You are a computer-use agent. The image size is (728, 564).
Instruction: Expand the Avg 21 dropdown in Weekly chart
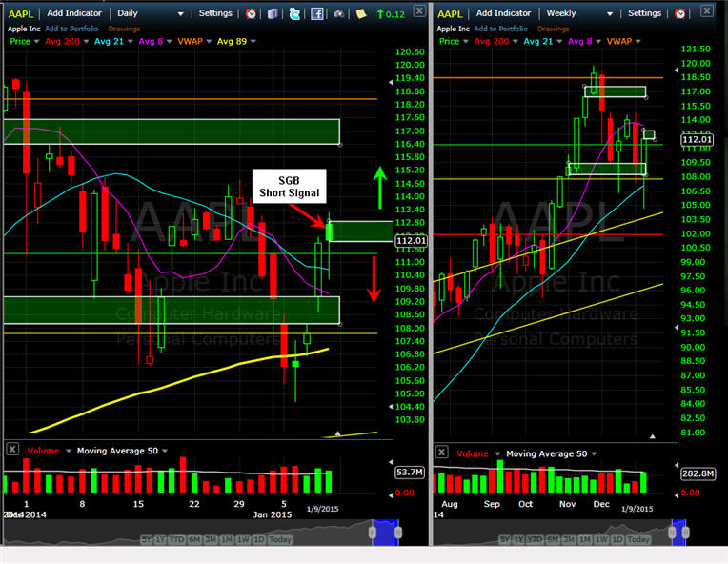pyautogui.click(x=559, y=42)
